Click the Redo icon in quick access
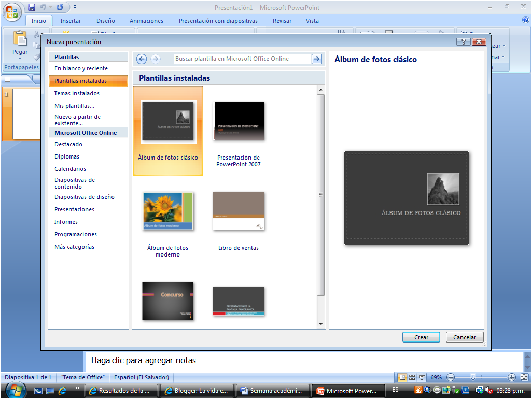 pyautogui.click(x=60, y=7)
